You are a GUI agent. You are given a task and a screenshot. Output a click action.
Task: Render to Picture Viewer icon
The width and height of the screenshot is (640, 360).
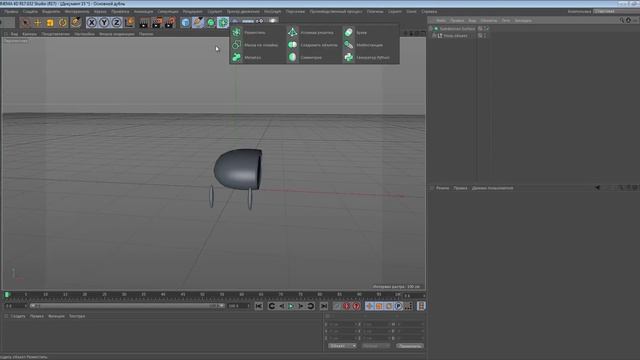click(157, 22)
